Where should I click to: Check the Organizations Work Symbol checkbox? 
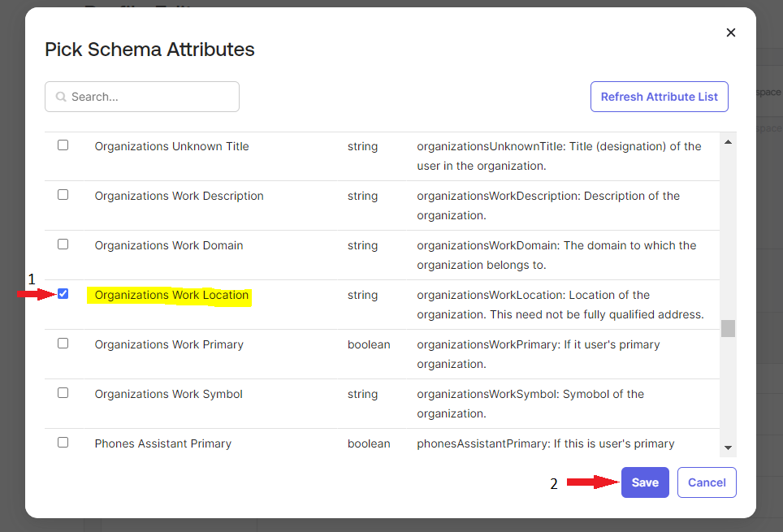click(x=63, y=392)
